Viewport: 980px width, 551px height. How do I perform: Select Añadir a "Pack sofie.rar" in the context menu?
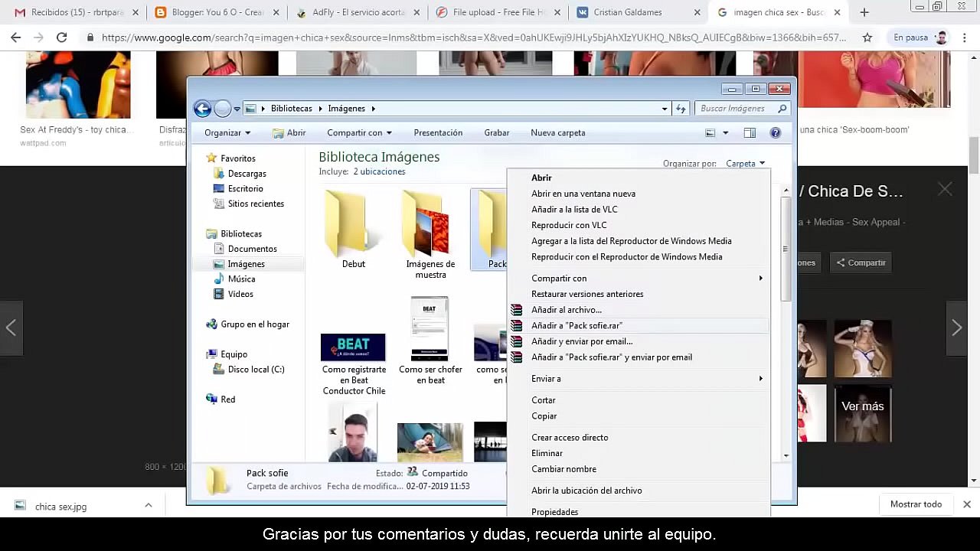click(577, 326)
